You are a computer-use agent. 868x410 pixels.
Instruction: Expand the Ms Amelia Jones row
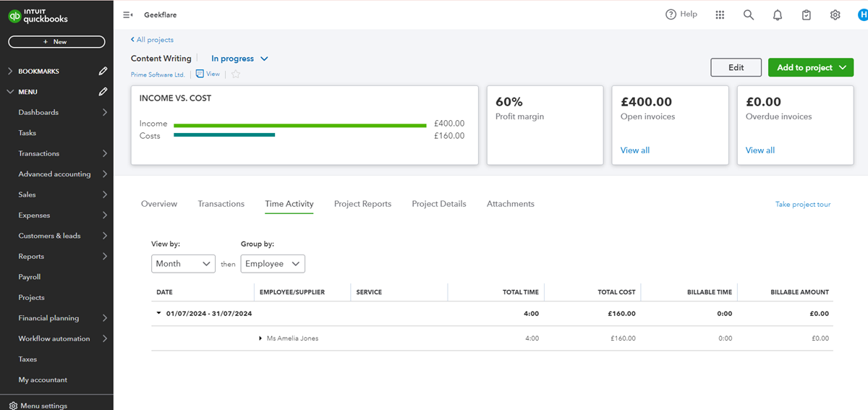(x=261, y=338)
